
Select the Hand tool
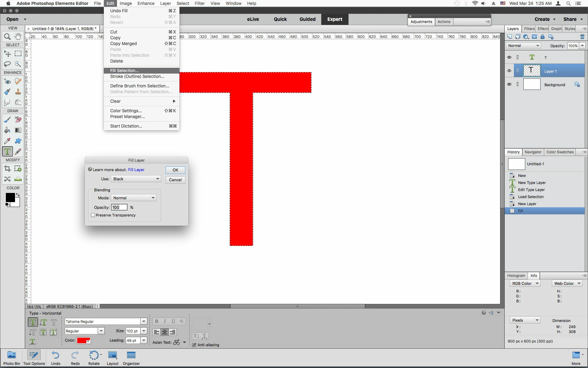[x=18, y=37]
